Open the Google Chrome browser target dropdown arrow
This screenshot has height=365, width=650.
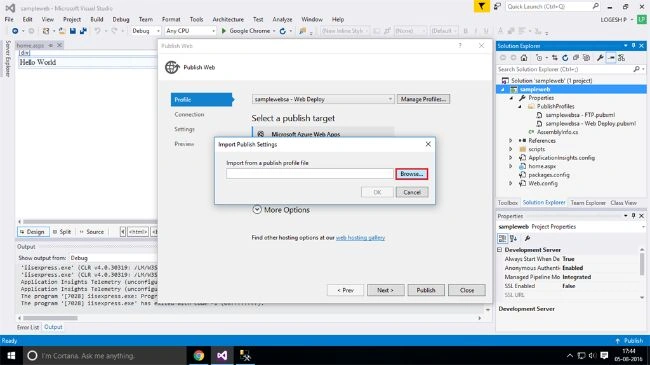(274, 31)
